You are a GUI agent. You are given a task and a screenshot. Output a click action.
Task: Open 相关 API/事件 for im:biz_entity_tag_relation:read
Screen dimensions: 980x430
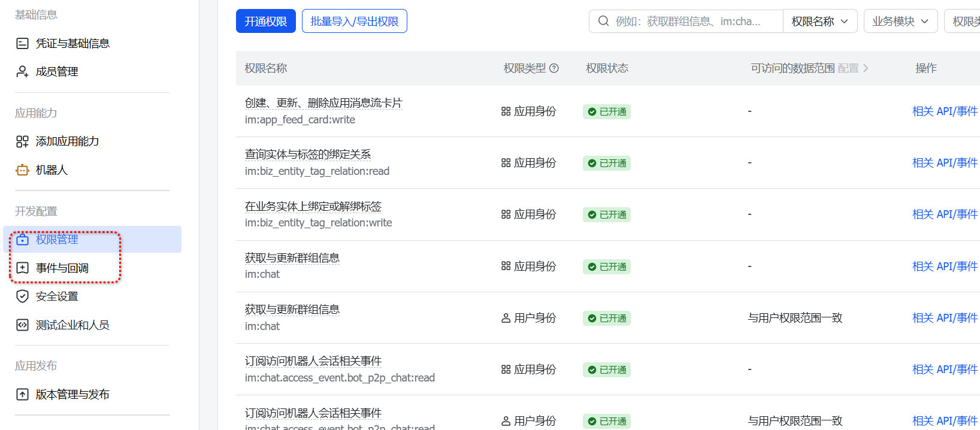(x=944, y=163)
